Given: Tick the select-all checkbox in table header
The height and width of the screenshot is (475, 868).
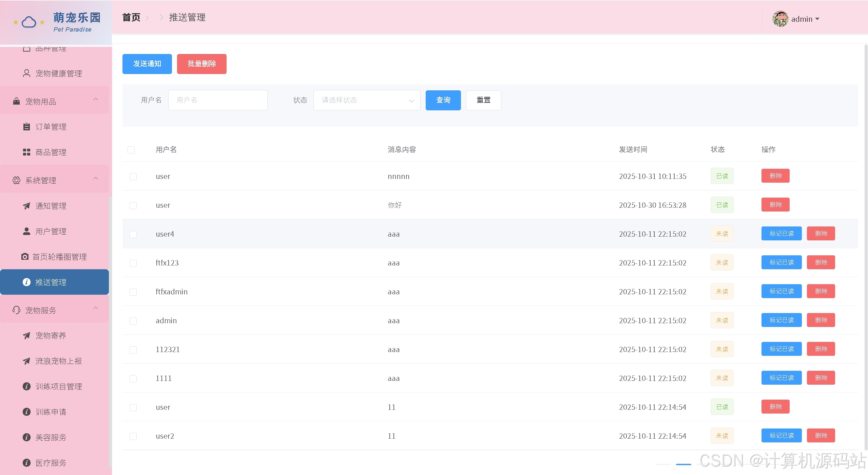Looking at the screenshot, I should [x=131, y=150].
